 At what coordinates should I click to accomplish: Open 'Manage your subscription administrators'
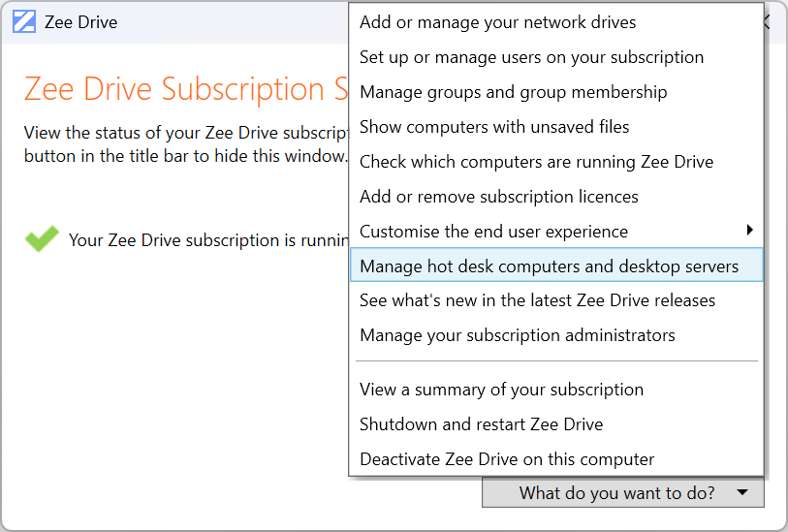coord(517,335)
